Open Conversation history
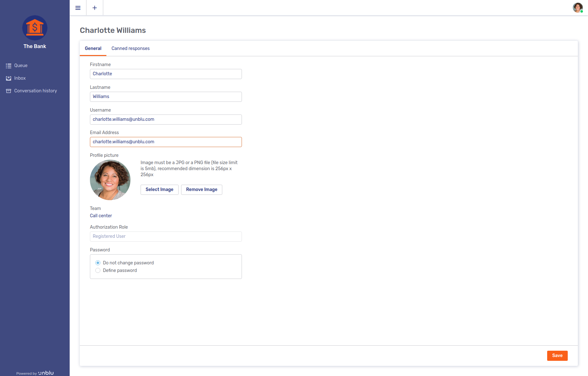 point(35,91)
